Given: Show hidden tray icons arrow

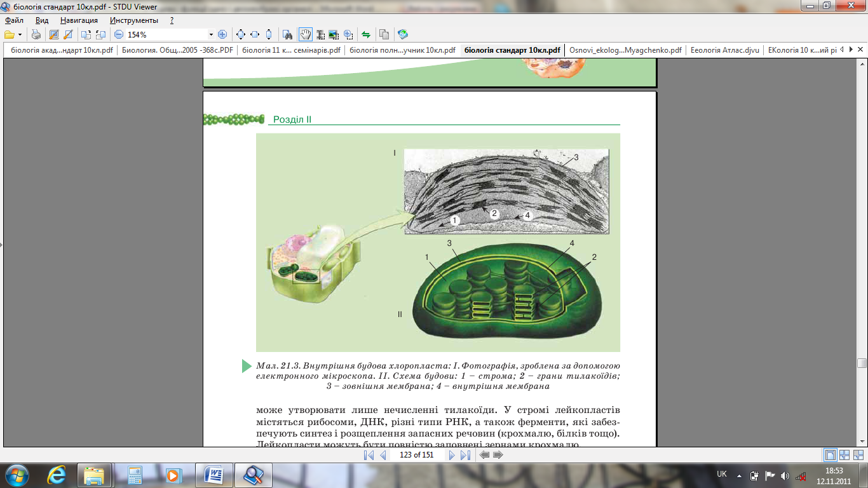Looking at the screenshot, I should [x=739, y=475].
